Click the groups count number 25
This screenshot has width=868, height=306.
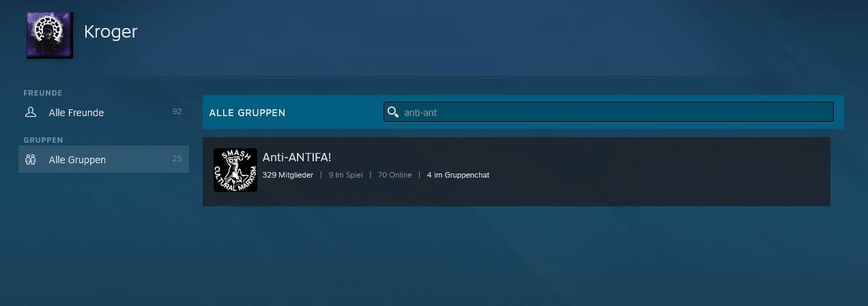[177, 158]
